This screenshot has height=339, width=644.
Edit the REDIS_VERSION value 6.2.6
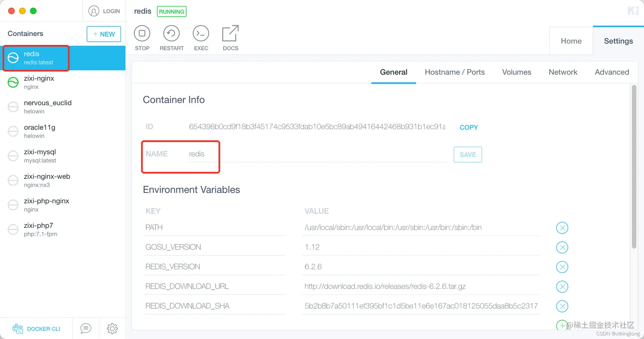point(421,267)
